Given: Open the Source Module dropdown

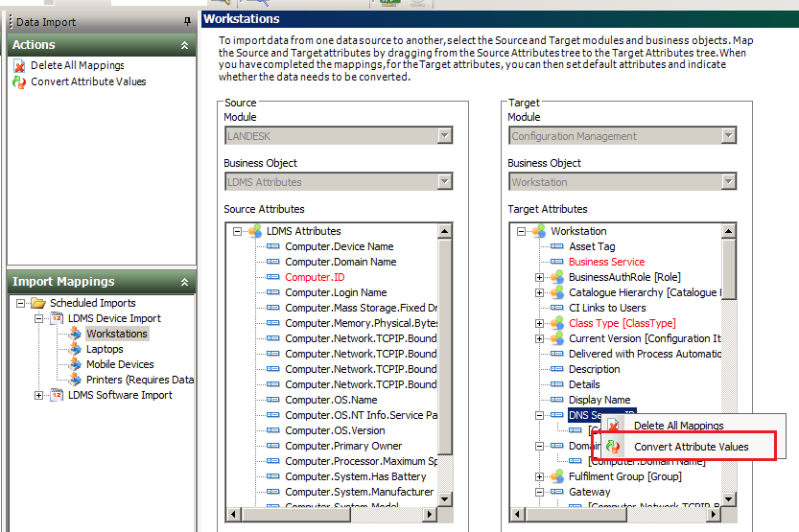Looking at the screenshot, I should click(x=444, y=136).
